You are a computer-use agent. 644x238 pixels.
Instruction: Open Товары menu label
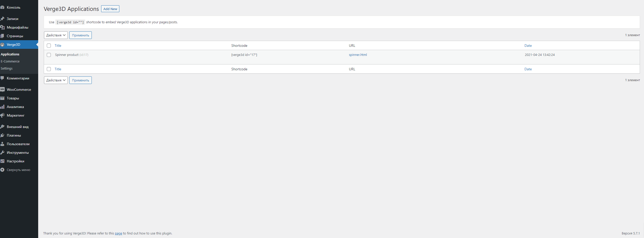click(13, 98)
